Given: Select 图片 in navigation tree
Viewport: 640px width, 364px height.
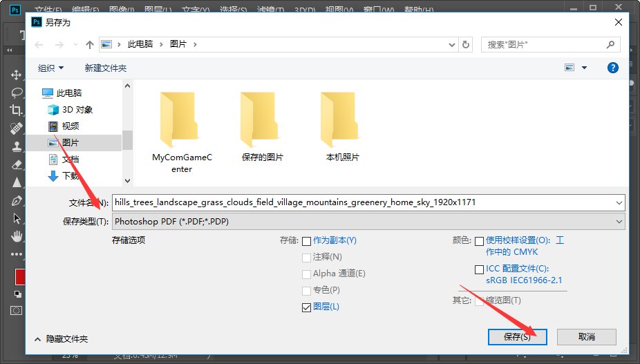Looking at the screenshot, I should point(73,143).
